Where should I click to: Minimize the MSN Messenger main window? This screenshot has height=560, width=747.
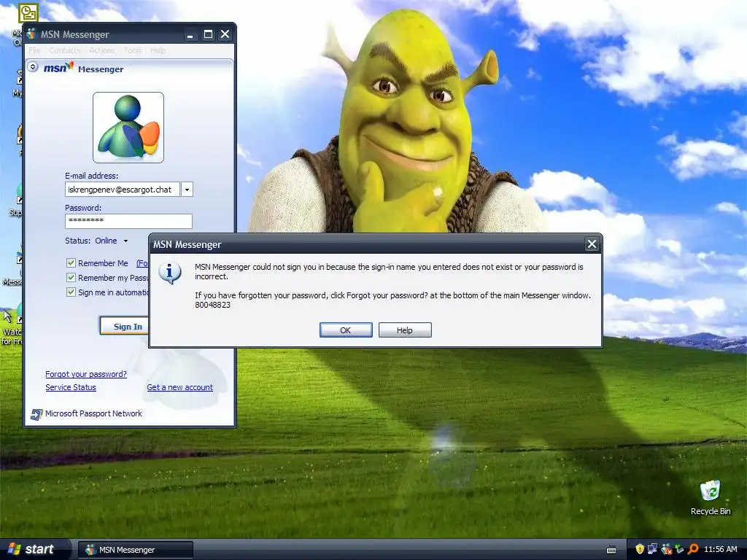(x=190, y=35)
